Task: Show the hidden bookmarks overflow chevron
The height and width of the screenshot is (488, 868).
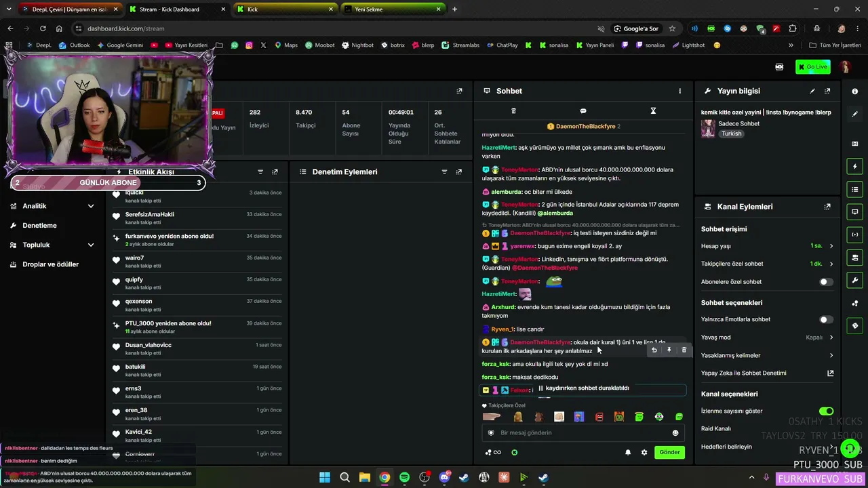Action: [x=791, y=45]
